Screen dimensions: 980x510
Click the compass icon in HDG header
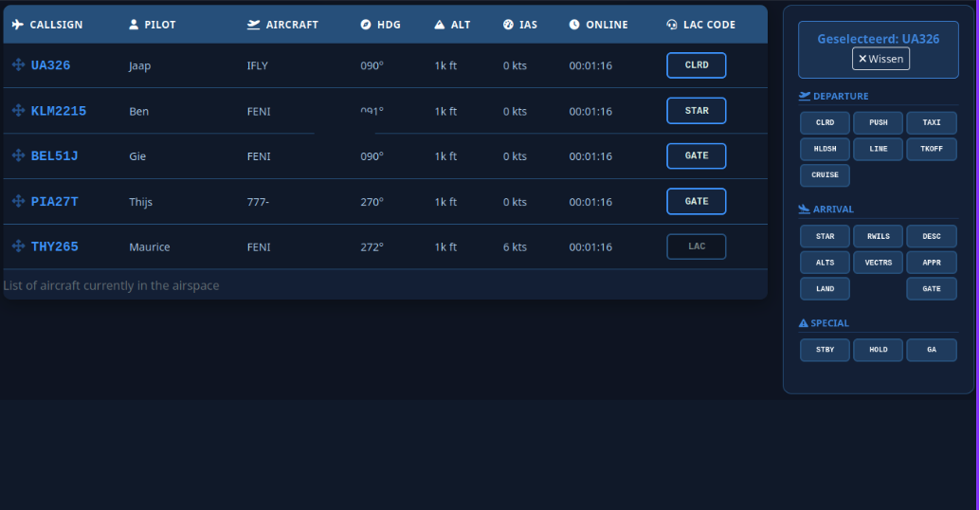(x=366, y=25)
